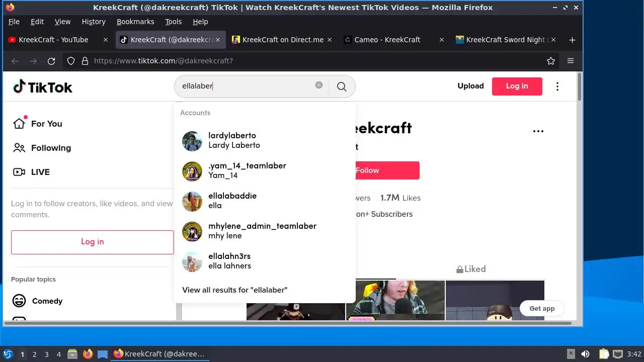Click the Get app button

point(542,308)
